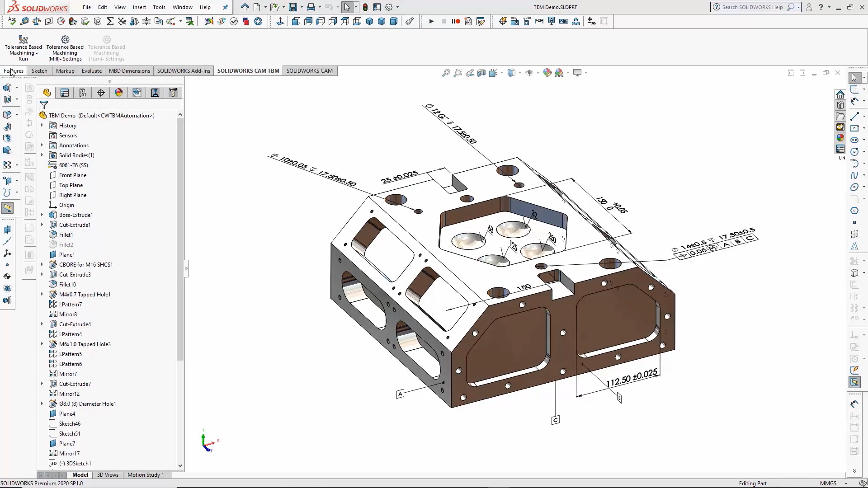Open Appearances tab in task pane
868x488 pixels.
point(840,138)
